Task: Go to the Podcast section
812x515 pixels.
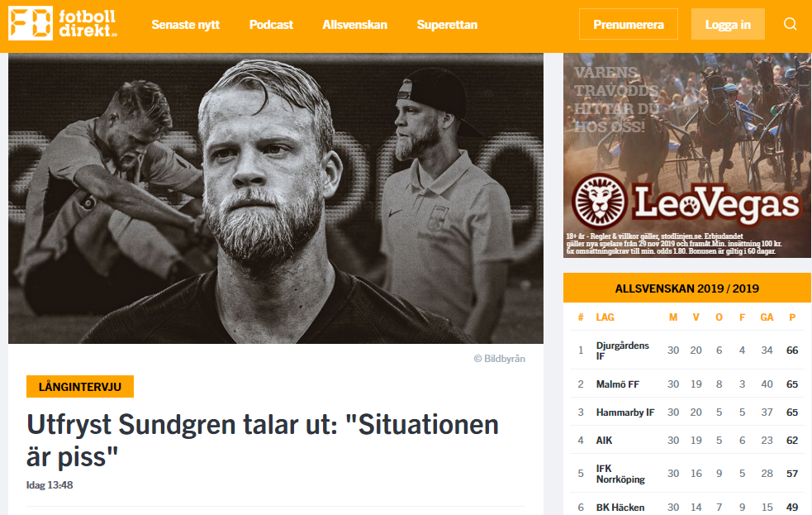Action: (x=271, y=24)
